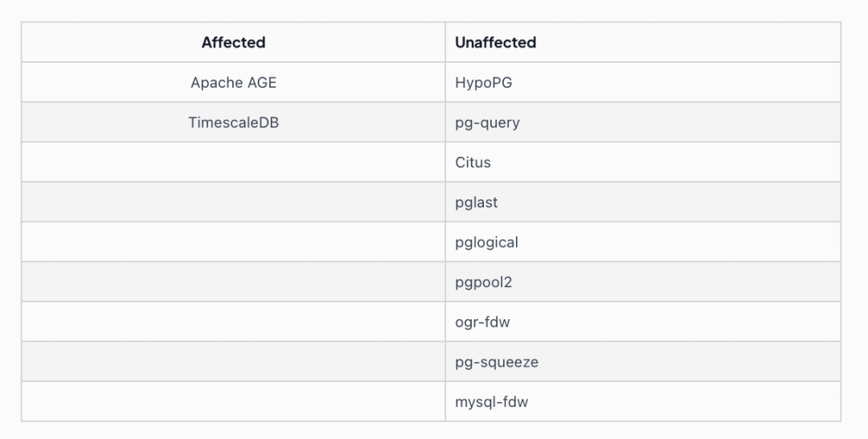
Task: Select the mysql-fdw cell
Action: (x=643, y=400)
